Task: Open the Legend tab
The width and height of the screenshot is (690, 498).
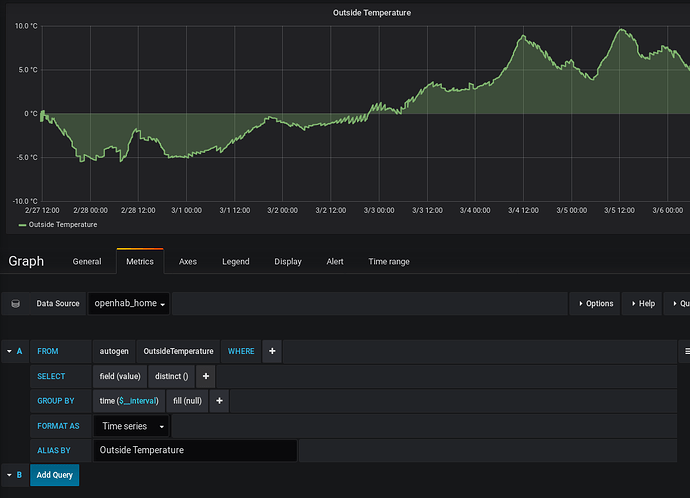Action: click(x=236, y=262)
